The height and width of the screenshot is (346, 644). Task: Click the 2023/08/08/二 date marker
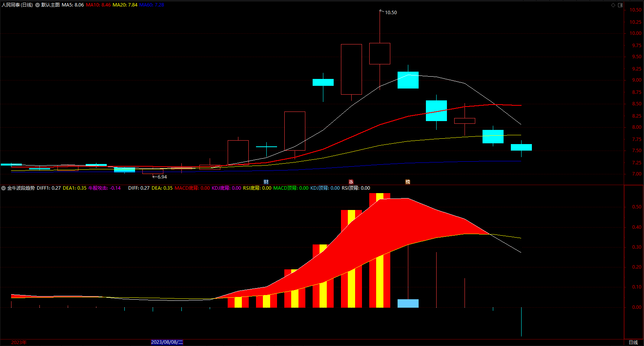pos(167,342)
